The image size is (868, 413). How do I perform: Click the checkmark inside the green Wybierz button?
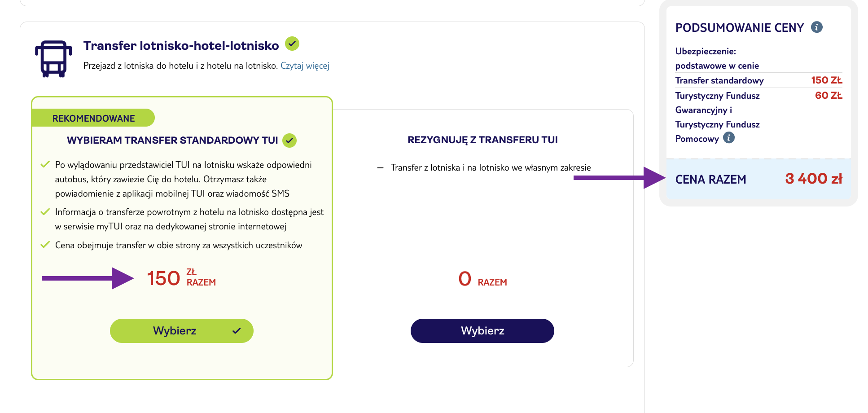point(237,331)
